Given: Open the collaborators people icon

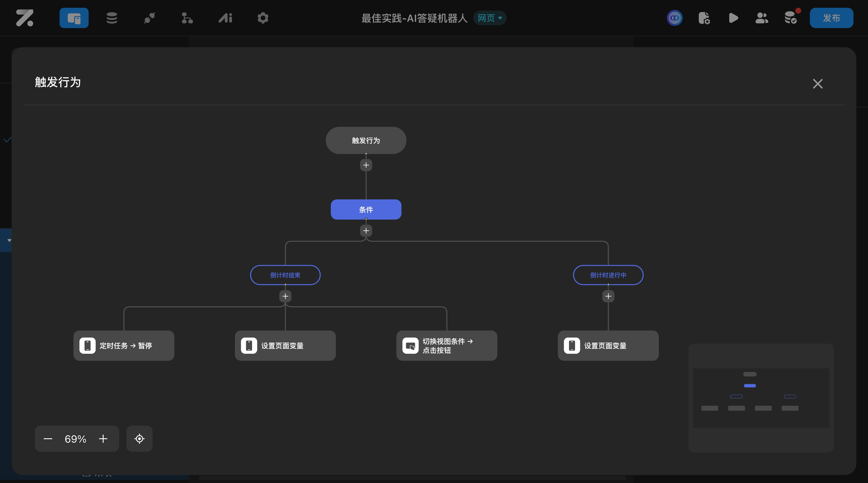Looking at the screenshot, I should tap(761, 18).
